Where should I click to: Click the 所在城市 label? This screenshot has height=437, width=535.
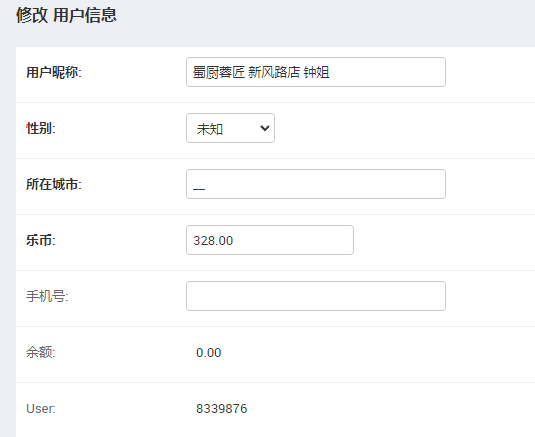(x=54, y=184)
